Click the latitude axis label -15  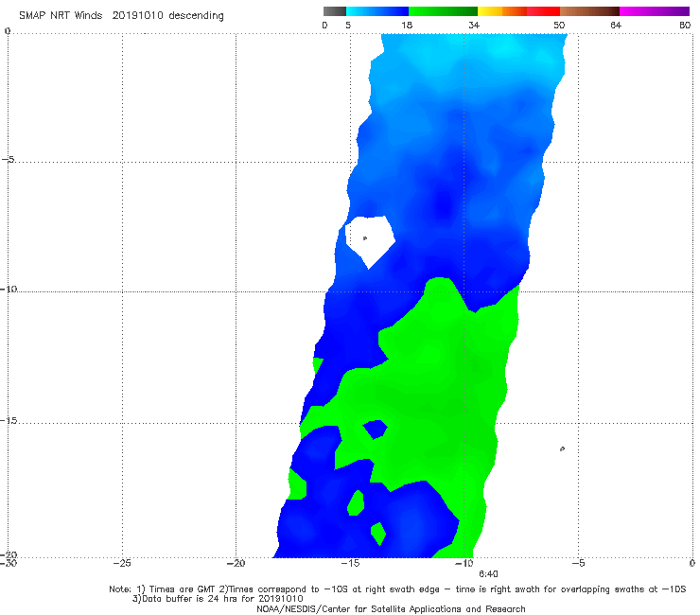(x=9, y=420)
